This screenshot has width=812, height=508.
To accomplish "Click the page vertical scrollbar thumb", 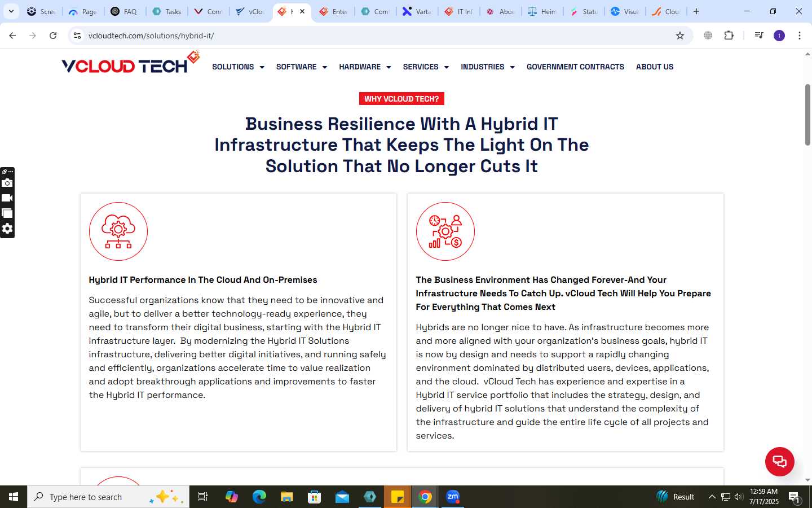I will [x=807, y=115].
